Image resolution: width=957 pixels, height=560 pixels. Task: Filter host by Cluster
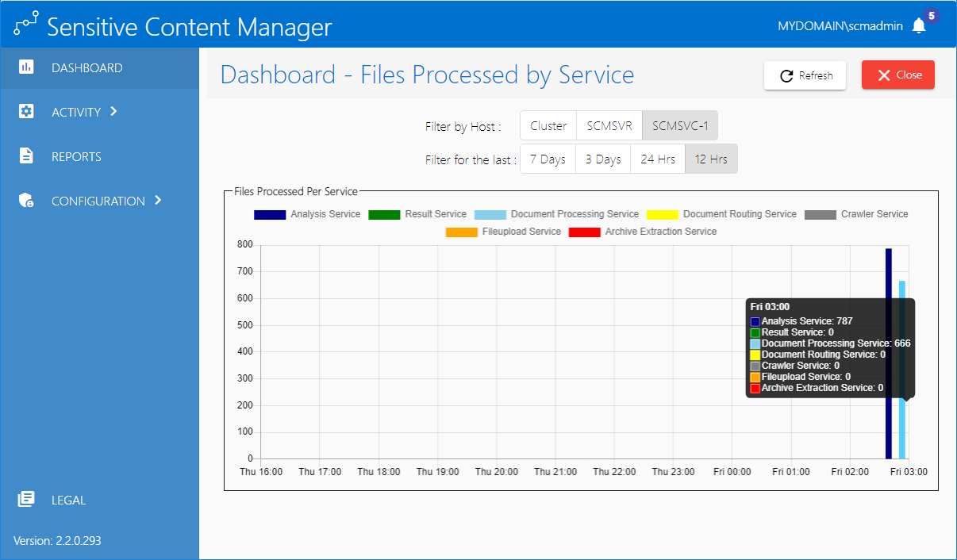click(548, 126)
